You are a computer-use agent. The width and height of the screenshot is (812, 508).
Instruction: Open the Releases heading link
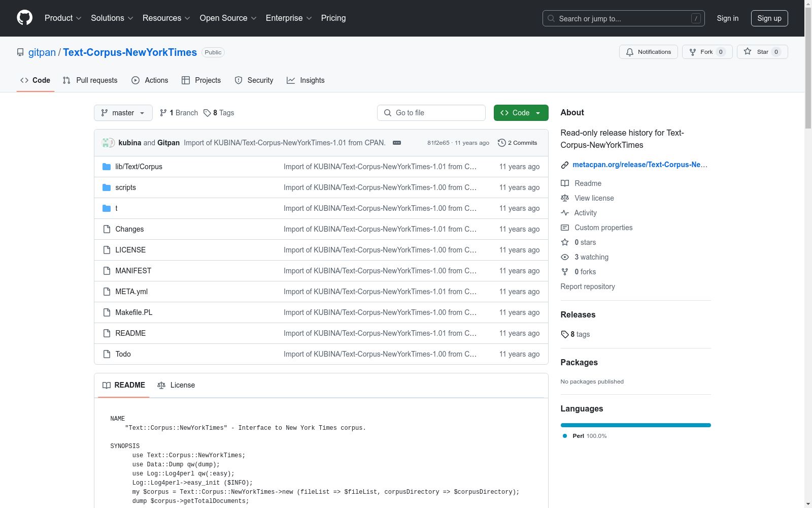point(578,314)
